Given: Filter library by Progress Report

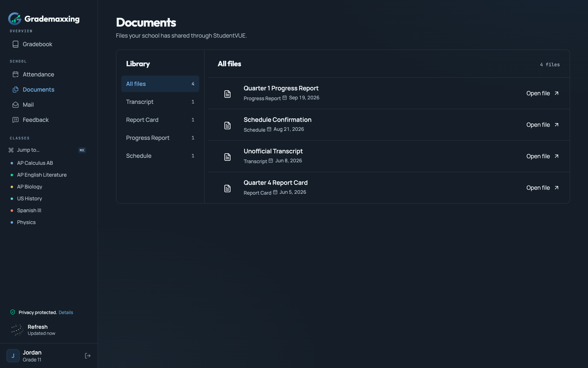Looking at the screenshot, I should pyautogui.click(x=160, y=138).
